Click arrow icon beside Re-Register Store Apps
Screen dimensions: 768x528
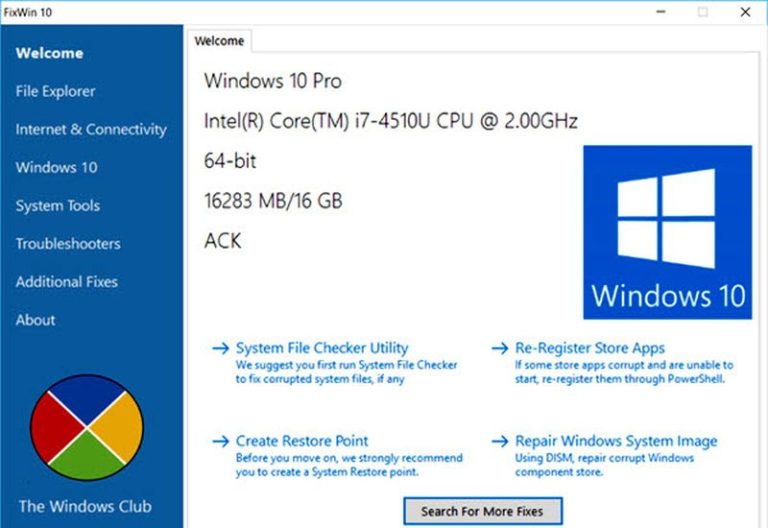click(x=500, y=348)
